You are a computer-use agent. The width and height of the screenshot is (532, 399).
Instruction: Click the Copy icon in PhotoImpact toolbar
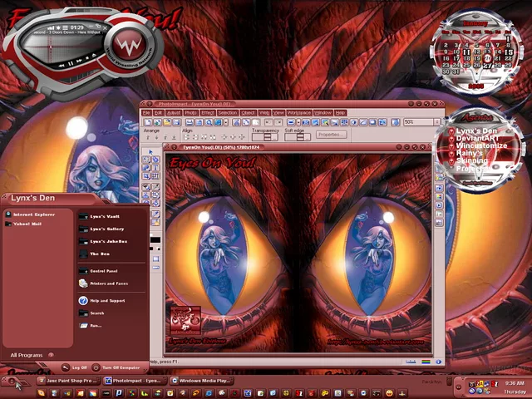coord(246,122)
